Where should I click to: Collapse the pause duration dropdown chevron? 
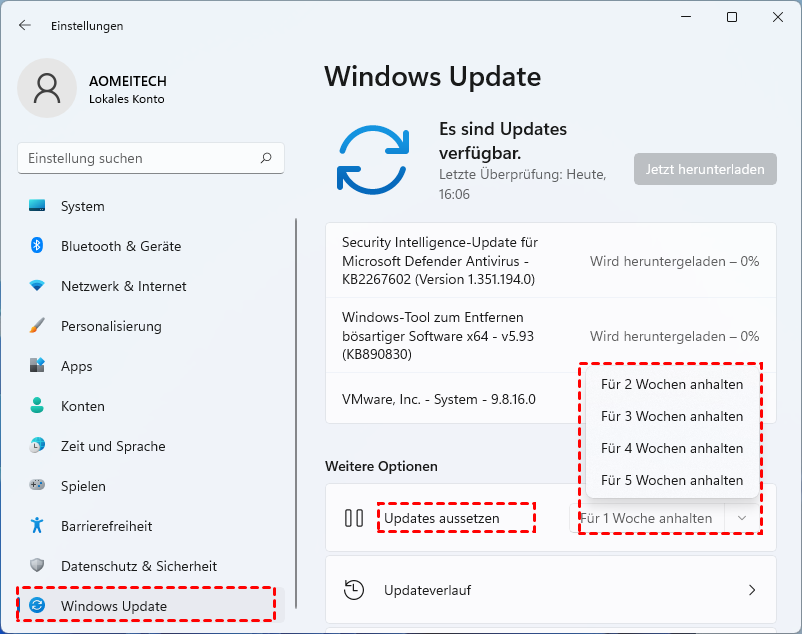click(x=742, y=518)
